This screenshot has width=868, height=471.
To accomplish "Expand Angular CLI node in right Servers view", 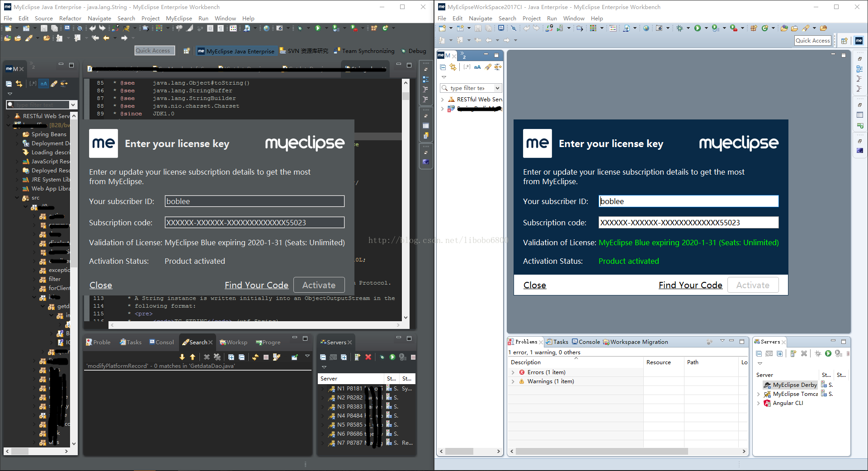I will (759, 403).
